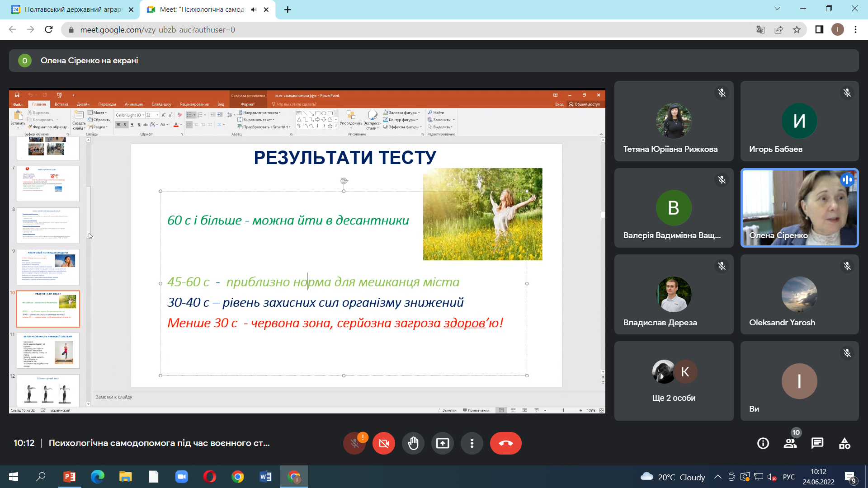Select Олена Сіренко video tile
This screenshot has width=868, height=488.
click(799, 208)
